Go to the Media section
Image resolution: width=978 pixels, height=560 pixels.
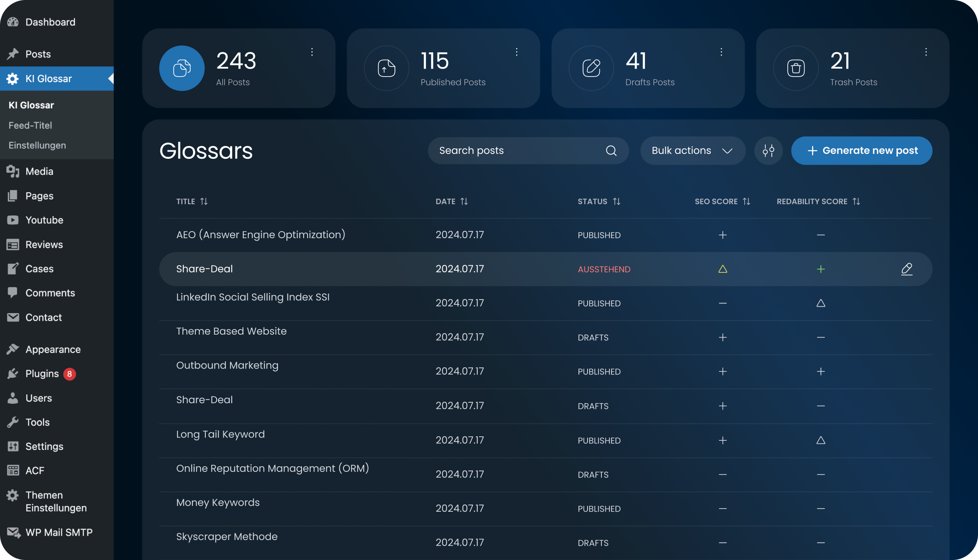click(39, 171)
